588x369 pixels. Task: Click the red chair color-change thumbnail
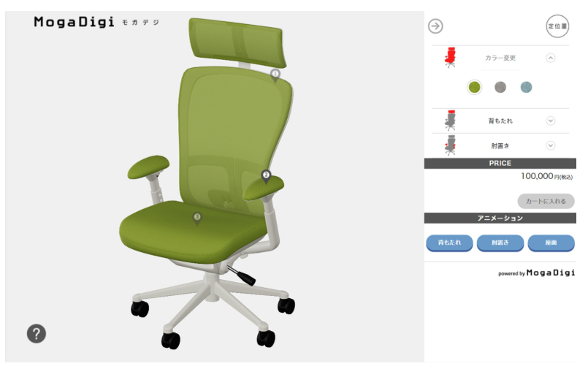tap(451, 58)
